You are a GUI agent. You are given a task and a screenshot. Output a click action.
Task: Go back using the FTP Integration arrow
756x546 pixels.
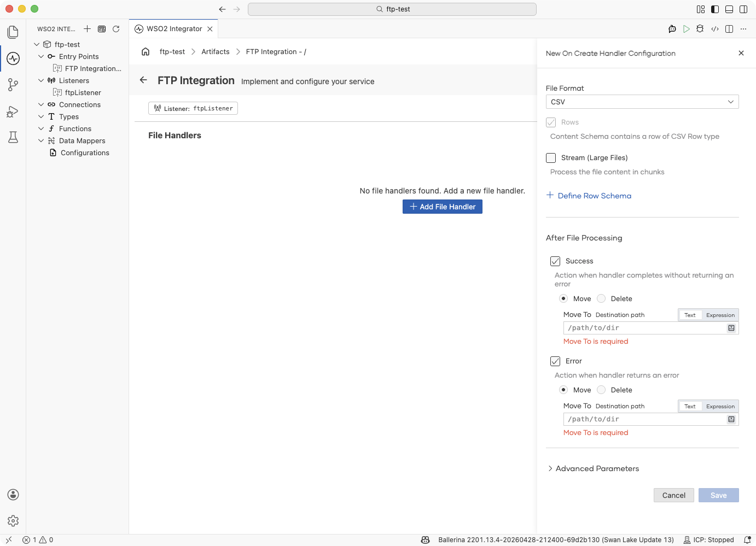click(x=143, y=80)
